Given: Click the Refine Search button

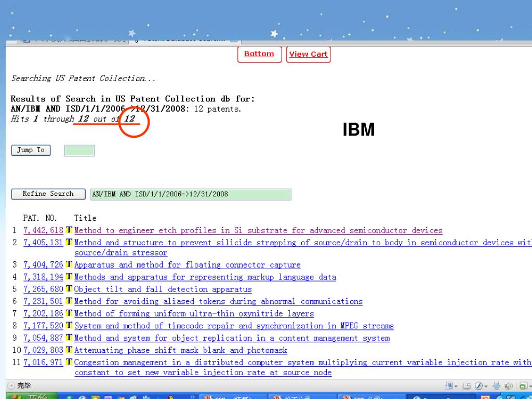Looking at the screenshot, I should [x=48, y=194].
